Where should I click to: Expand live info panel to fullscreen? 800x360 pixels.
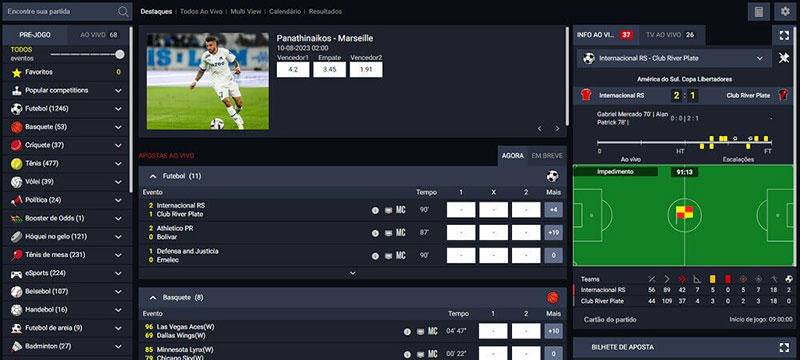784,35
